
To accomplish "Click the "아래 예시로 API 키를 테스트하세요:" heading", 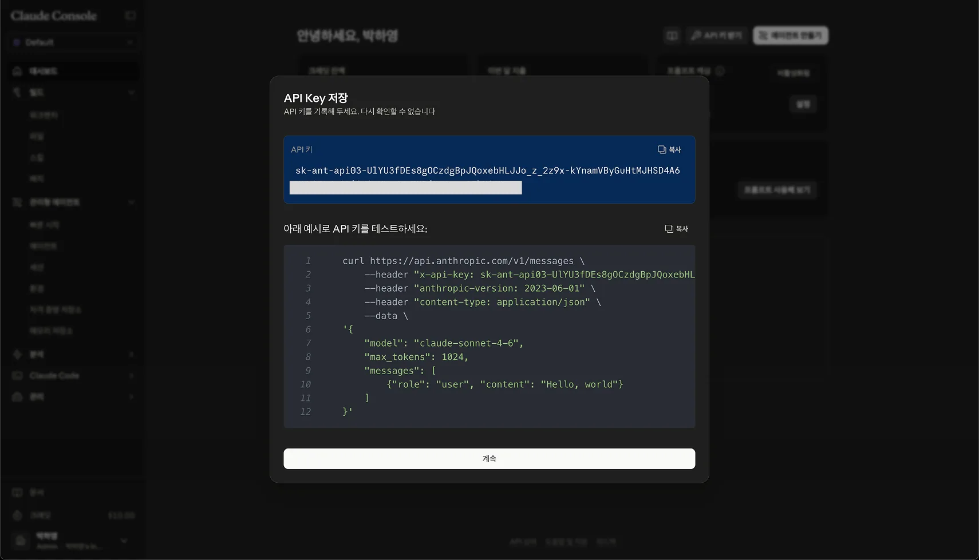I will click(x=356, y=228).
